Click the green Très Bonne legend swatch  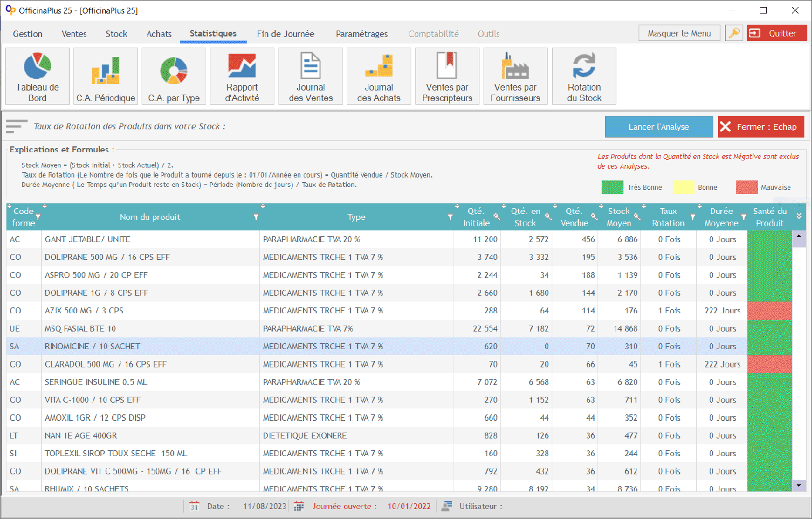pos(612,187)
